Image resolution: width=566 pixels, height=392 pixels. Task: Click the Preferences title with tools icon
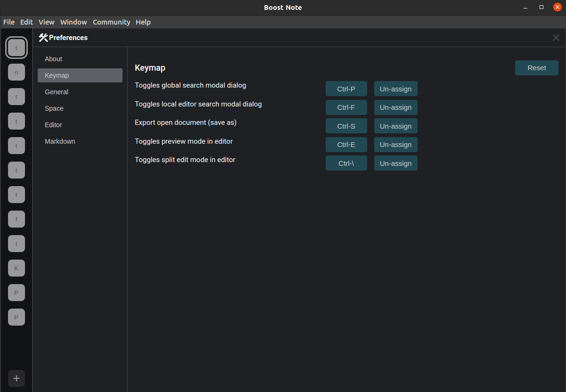point(63,38)
